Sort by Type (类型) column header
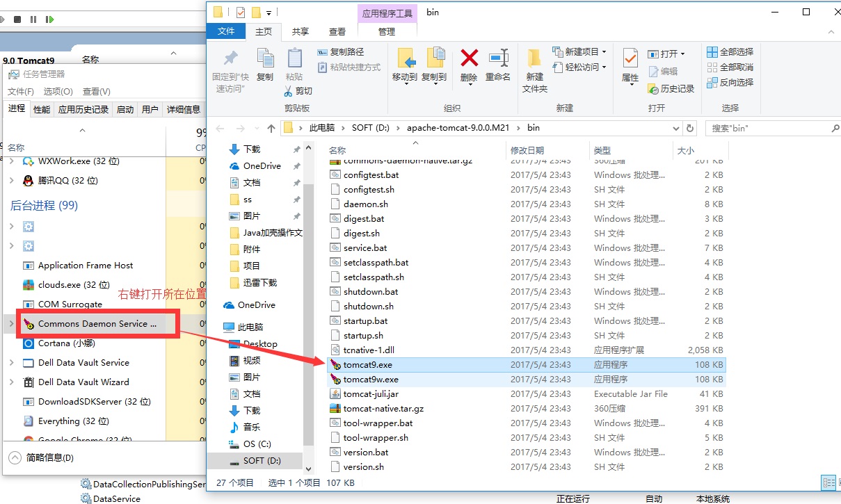 coord(602,151)
